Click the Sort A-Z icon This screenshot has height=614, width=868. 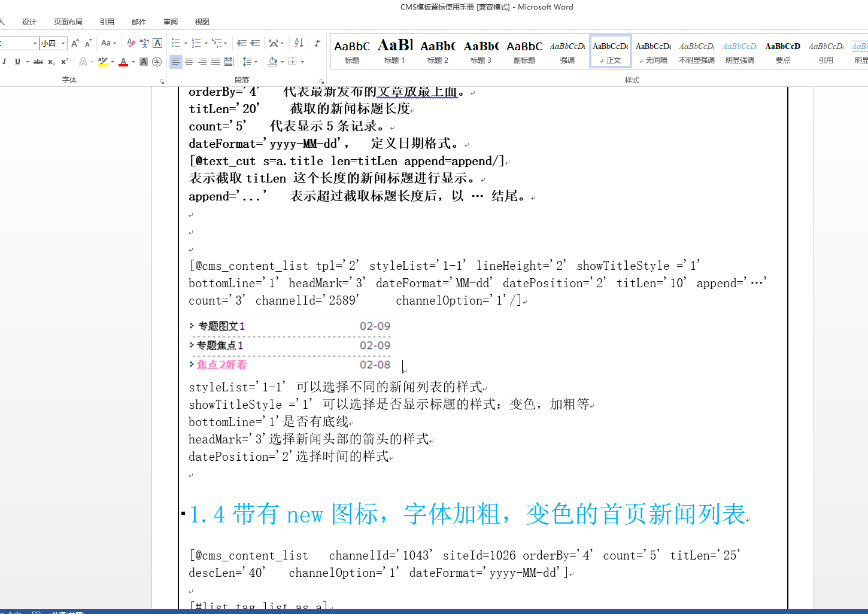tap(299, 43)
